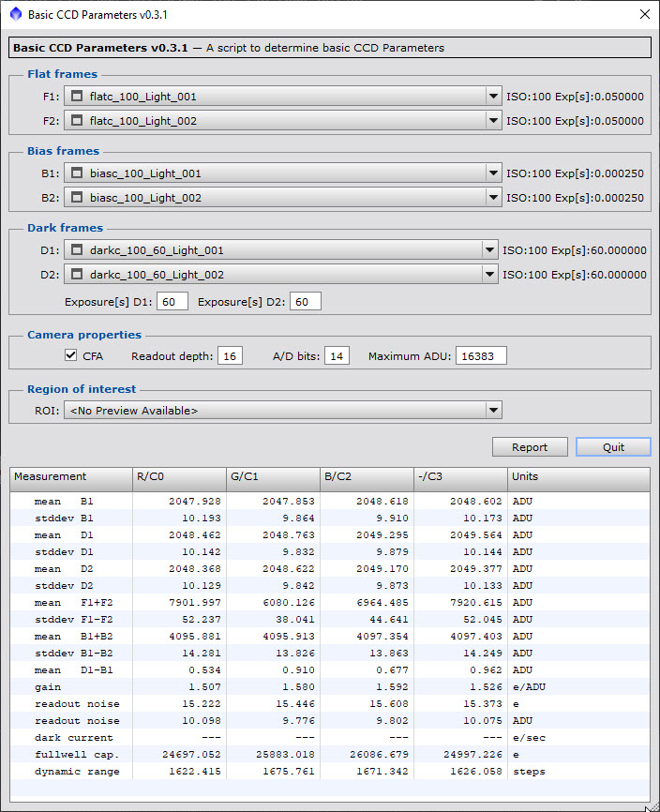The width and height of the screenshot is (660, 812).
Task: Open the D2 dark frame dropdown
Action: pos(281,275)
